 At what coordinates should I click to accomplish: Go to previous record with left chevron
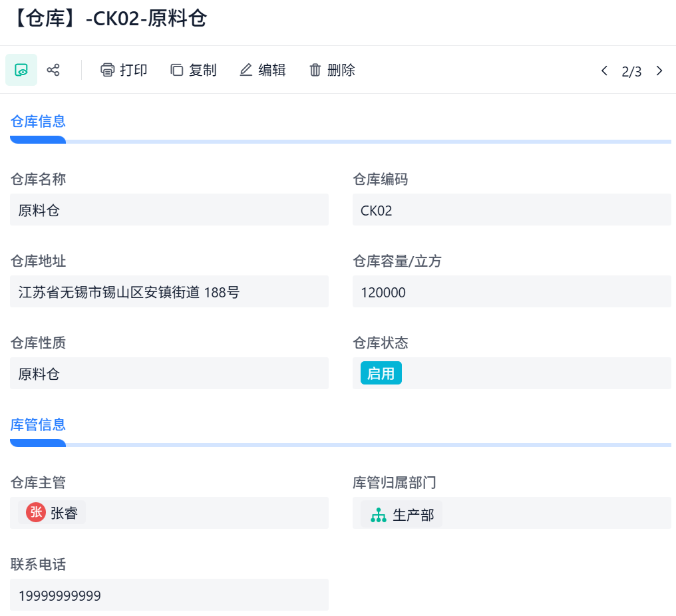pos(604,71)
